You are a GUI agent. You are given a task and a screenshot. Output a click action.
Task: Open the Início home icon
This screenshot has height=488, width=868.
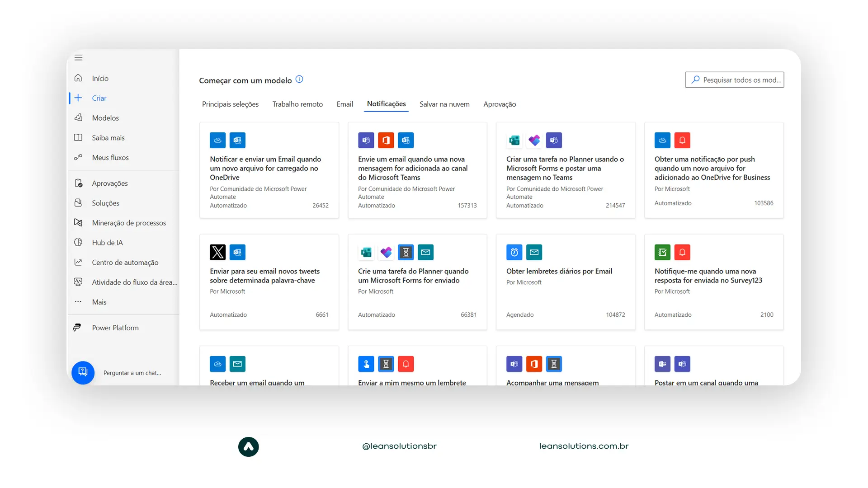click(78, 78)
